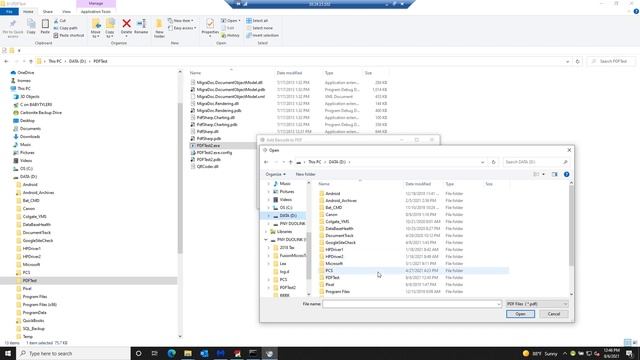The image size is (640, 360).
Task: Select Downloads in Explorer navigation pane
Action: pyautogui.click(x=30, y=137)
